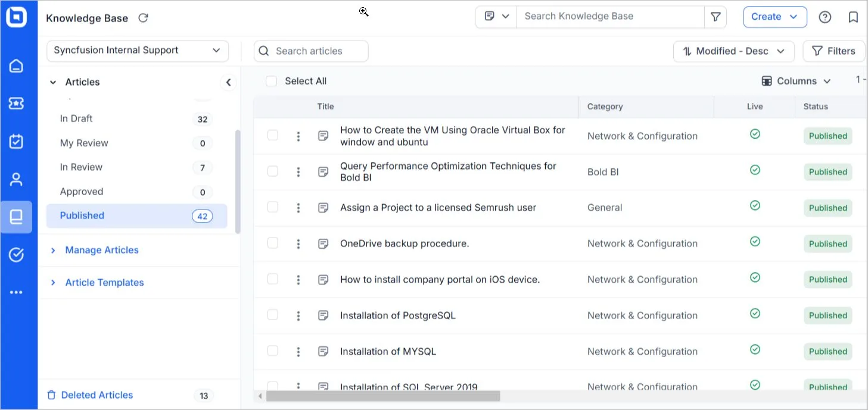Open the Home icon in sidebar
The image size is (868, 410).
point(16,66)
